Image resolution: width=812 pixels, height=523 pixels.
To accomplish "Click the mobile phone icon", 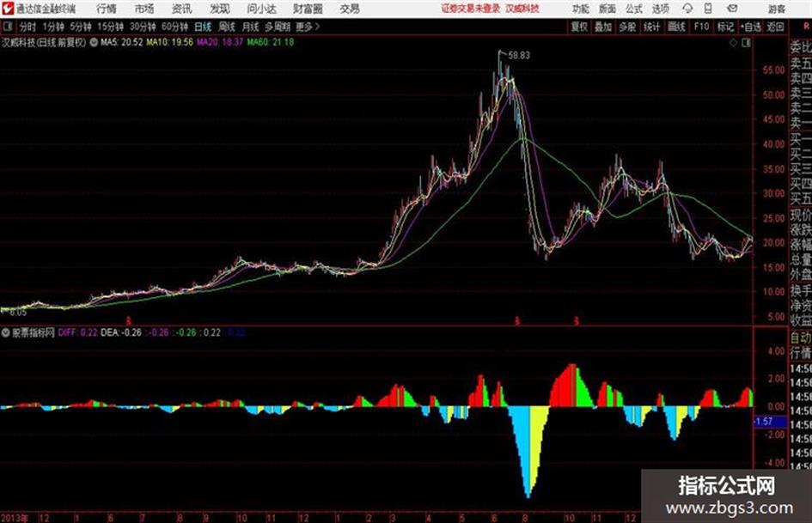I will point(708,9).
